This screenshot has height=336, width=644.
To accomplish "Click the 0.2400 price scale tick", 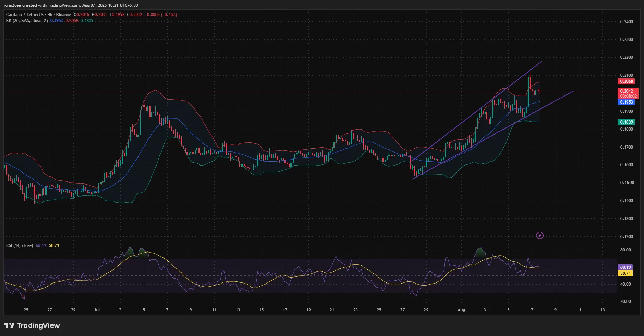I will 626,22.
